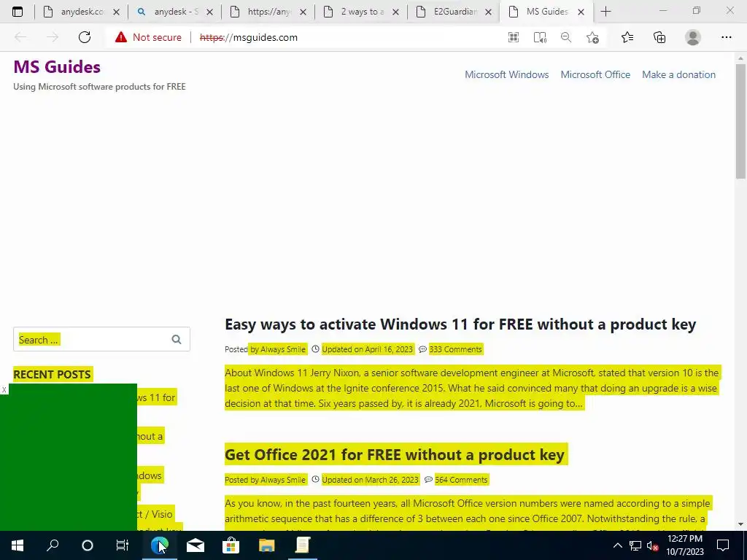Open the 564 Comments link
Image resolution: width=747 pixels, height=560 pixels.
tap(461, 480)
